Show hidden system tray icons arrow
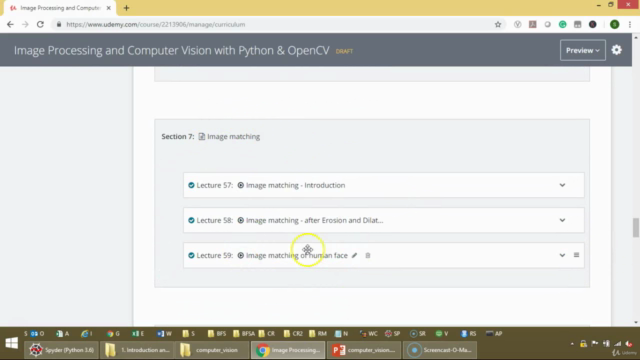 coord(572,344)
